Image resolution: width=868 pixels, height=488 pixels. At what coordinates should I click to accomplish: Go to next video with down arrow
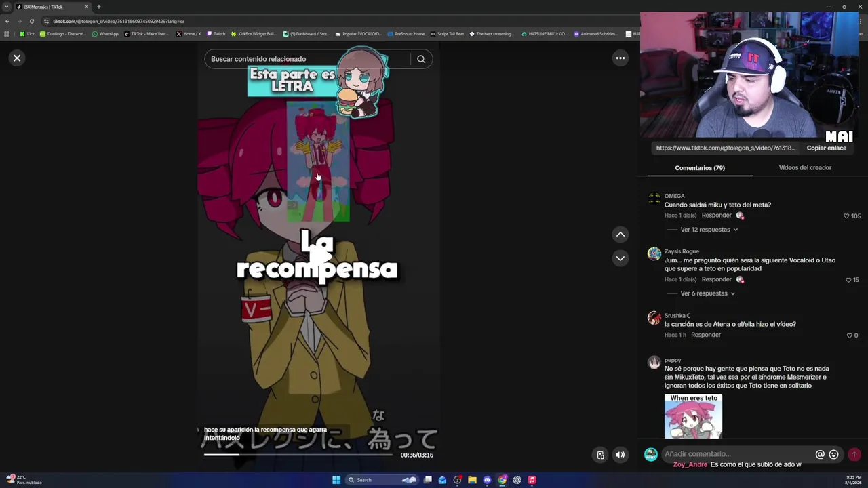(x=620, y=258)
